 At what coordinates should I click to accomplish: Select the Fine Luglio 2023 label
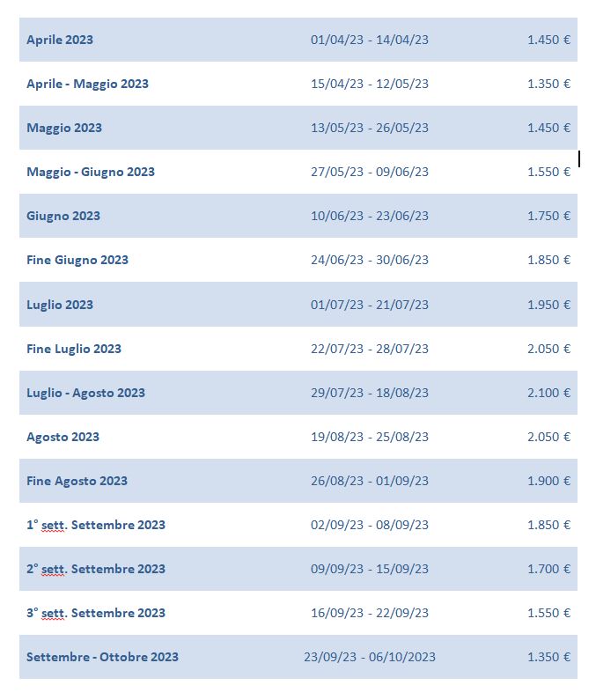[x=74, y=349]
